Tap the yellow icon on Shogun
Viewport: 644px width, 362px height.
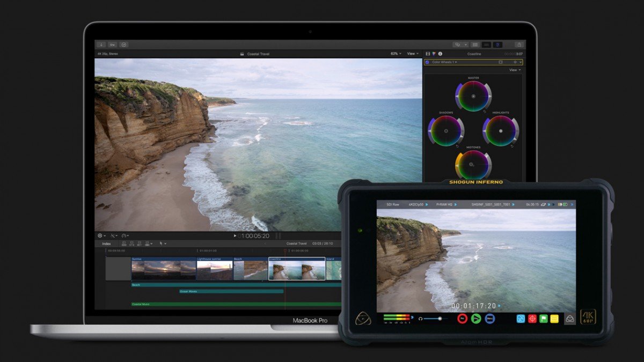tap(554, 319)
